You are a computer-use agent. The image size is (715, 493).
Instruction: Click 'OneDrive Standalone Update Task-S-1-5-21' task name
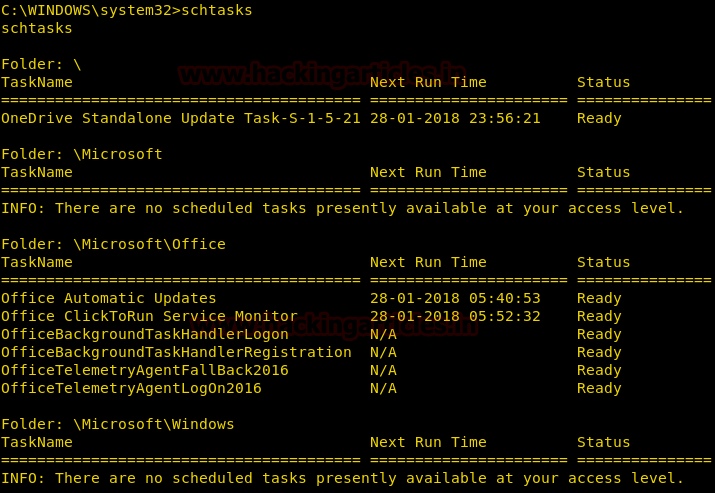point(181,118)
